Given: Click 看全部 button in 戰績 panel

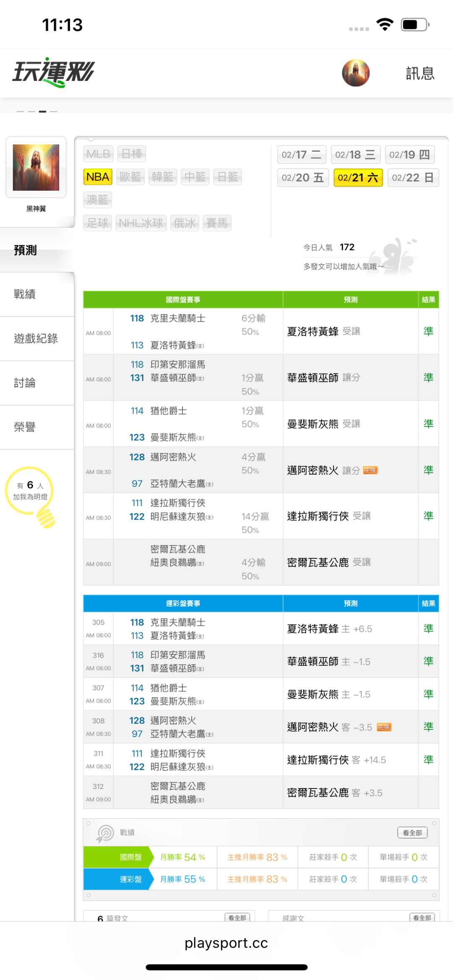Looking at the screenshot, I should pos(412,833).
